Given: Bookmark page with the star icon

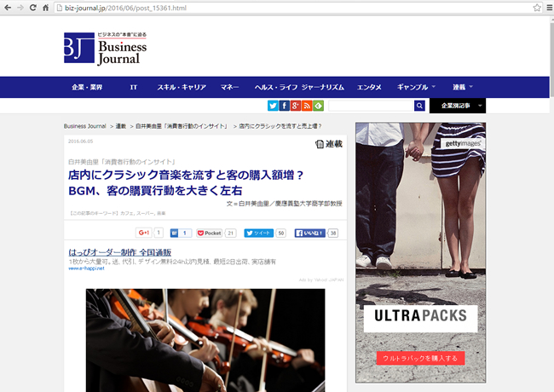Looking at the screenshot, I should pos(537,7).
